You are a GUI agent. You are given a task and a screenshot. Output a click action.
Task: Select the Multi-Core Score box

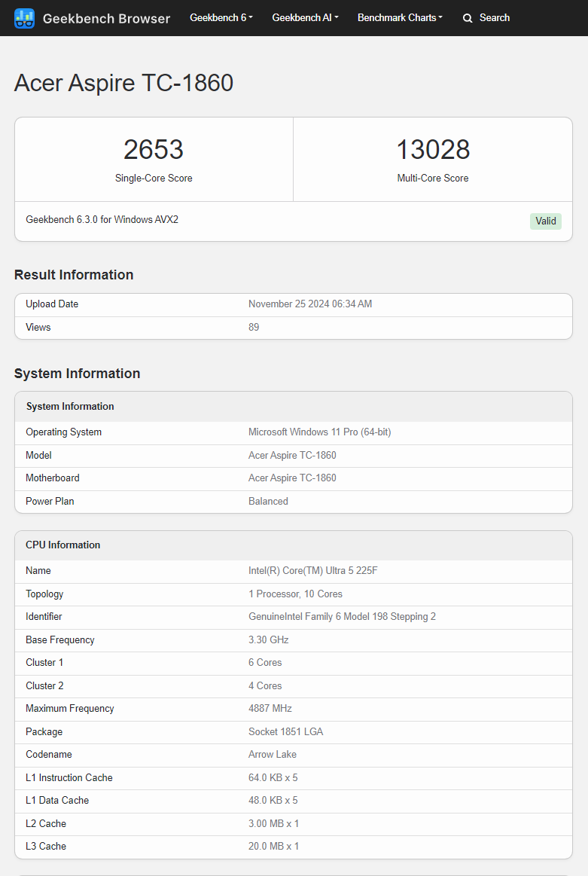click(433, 158)
